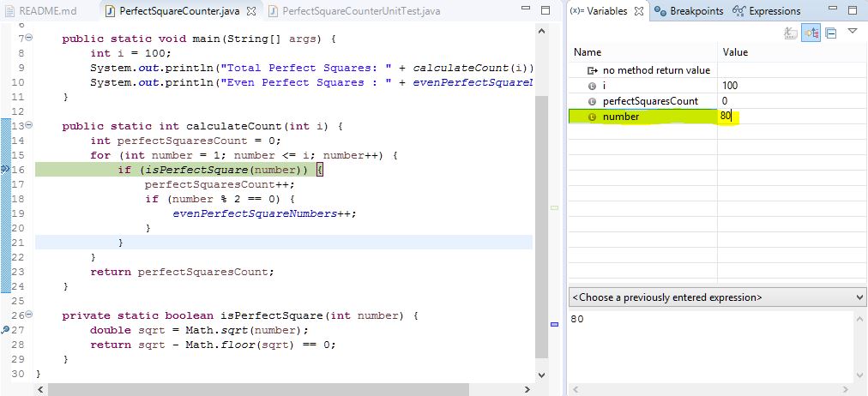868x396 pixels.
Task: Close the Variables view tab
Action: click(x=639, y=11)
